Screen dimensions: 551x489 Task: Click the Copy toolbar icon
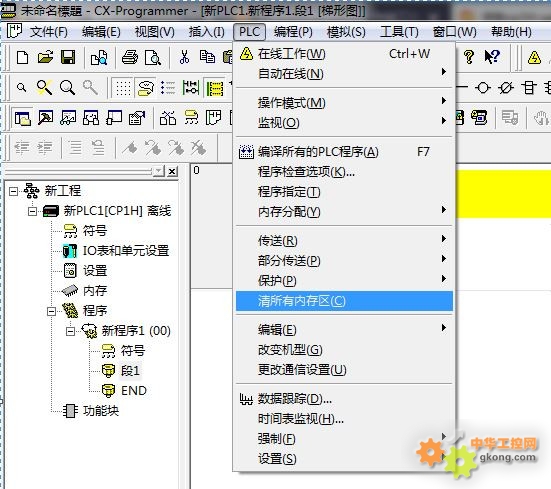(207, 57)
